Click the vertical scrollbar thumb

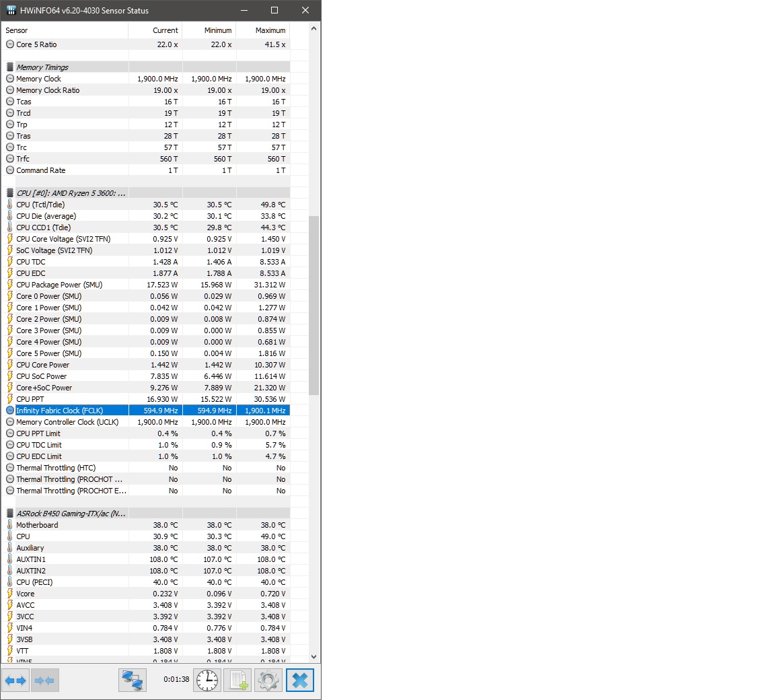[313, 306]
